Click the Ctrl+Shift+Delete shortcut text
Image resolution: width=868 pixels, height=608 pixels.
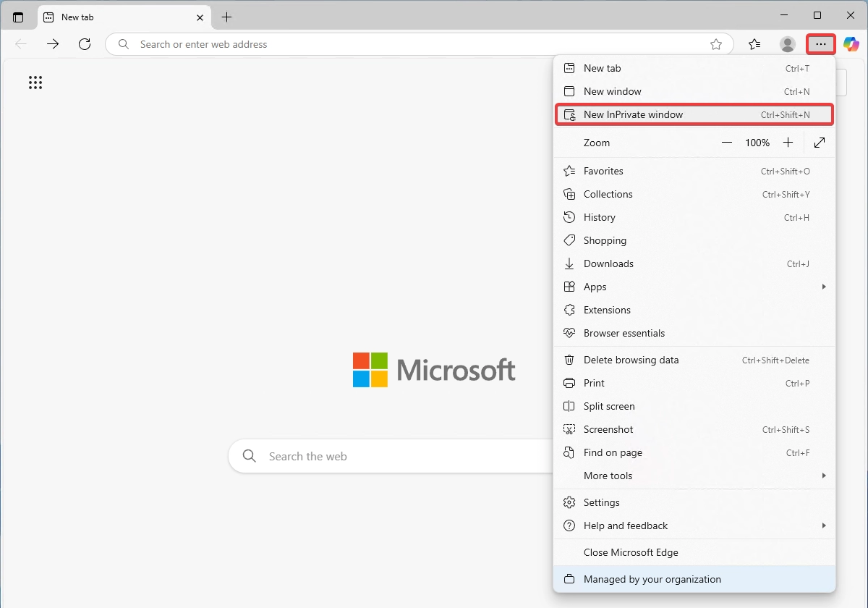(x=775, y=360)
